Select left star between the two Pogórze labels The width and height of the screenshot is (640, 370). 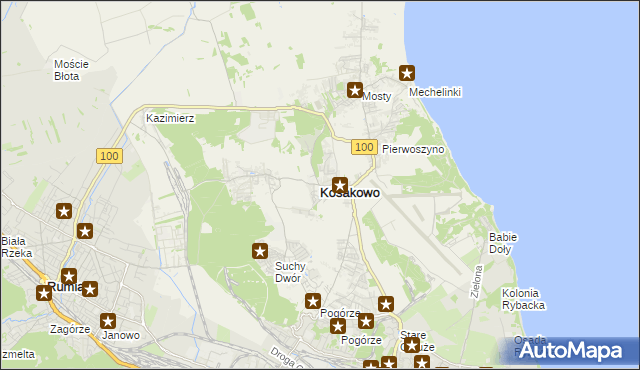click(x=338, y=326)
